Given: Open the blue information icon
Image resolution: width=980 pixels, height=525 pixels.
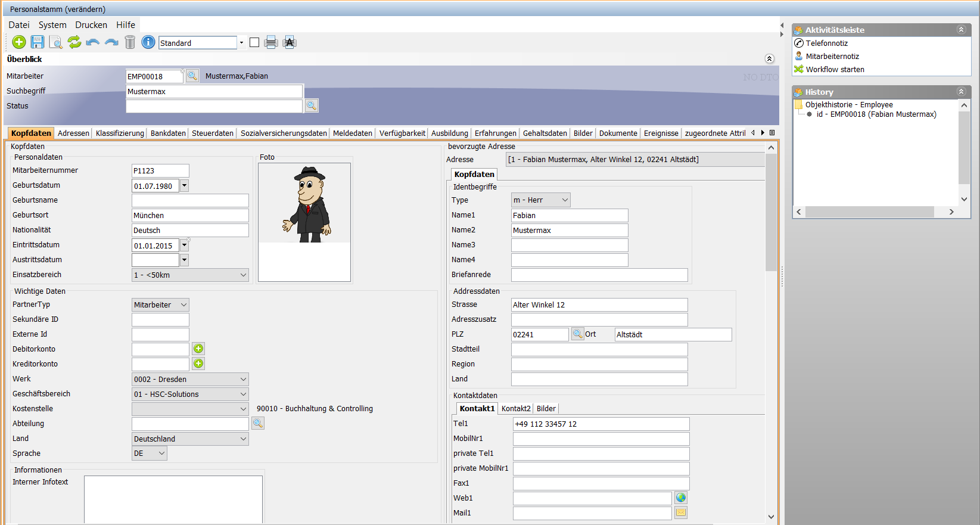Looking at the screenshot, I should (148, 42).
